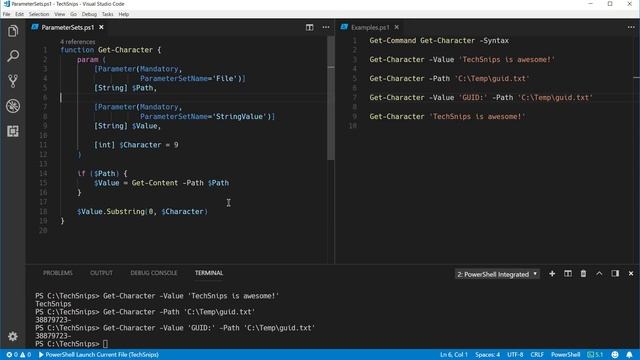Screen dimensions: 640x360
Task: Select the TERMINAL panel tab
Action: pyautogui.click(x=209, y=273)
